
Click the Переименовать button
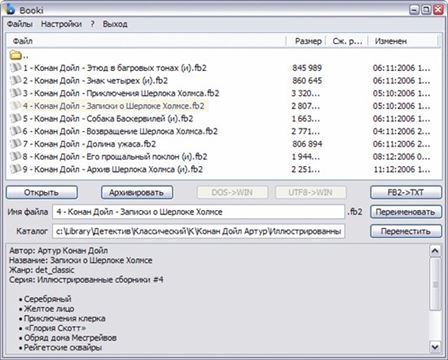pos(406,212)
